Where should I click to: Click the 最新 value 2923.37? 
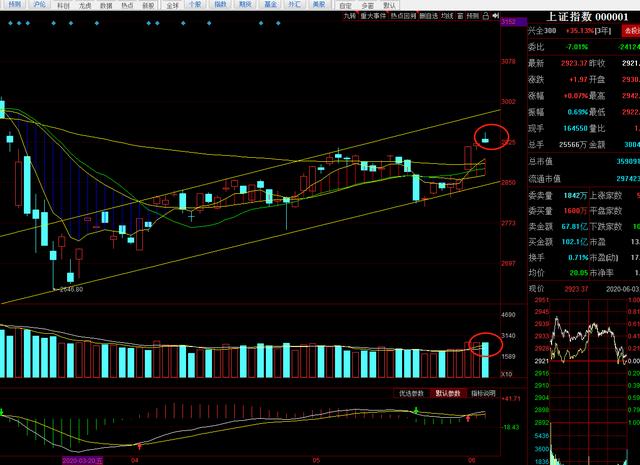[x=573, y=63]
